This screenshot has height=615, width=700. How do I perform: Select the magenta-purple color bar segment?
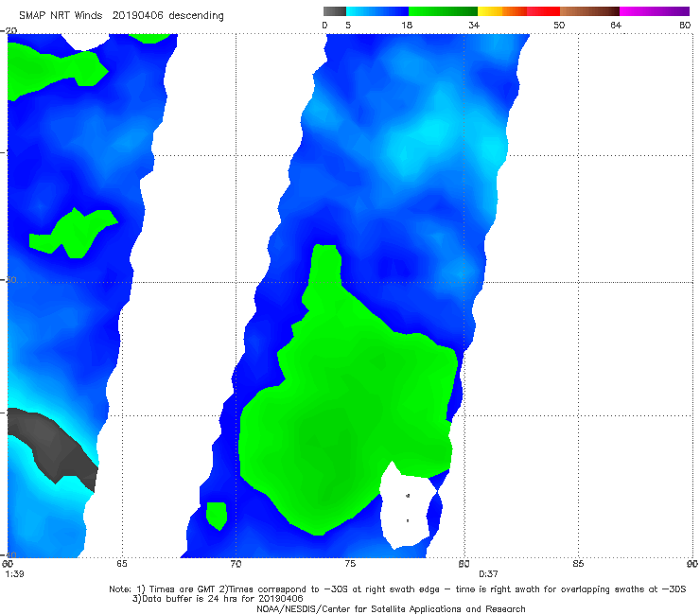pos(655,11)
